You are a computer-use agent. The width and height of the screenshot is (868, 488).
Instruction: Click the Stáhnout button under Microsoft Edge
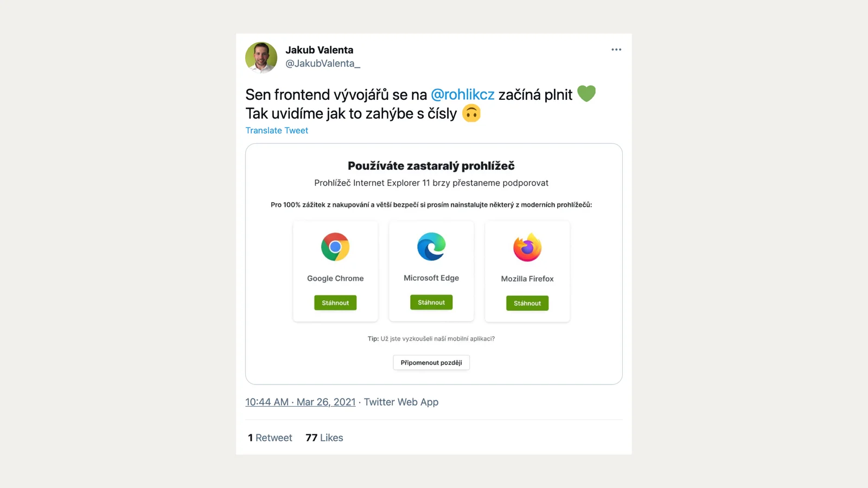tap(431, 302)
